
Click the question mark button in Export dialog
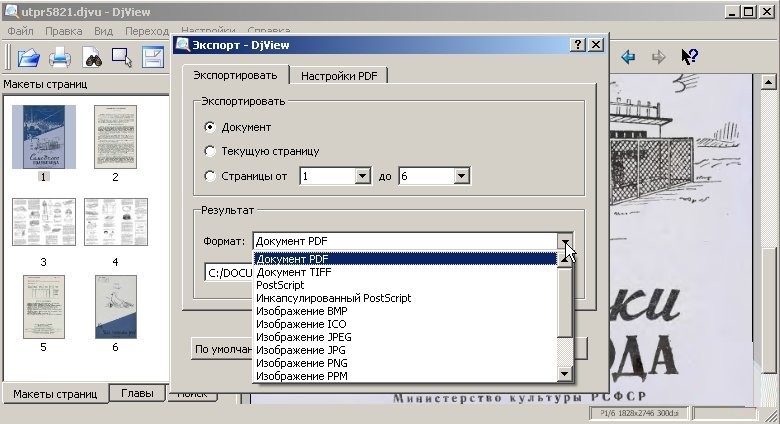(578, 45)
